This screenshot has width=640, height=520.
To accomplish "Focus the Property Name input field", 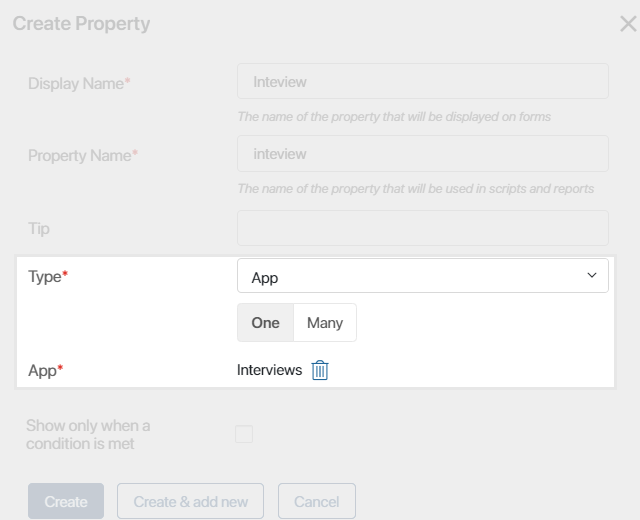I will pyautogui.click(x=422, y=153).
